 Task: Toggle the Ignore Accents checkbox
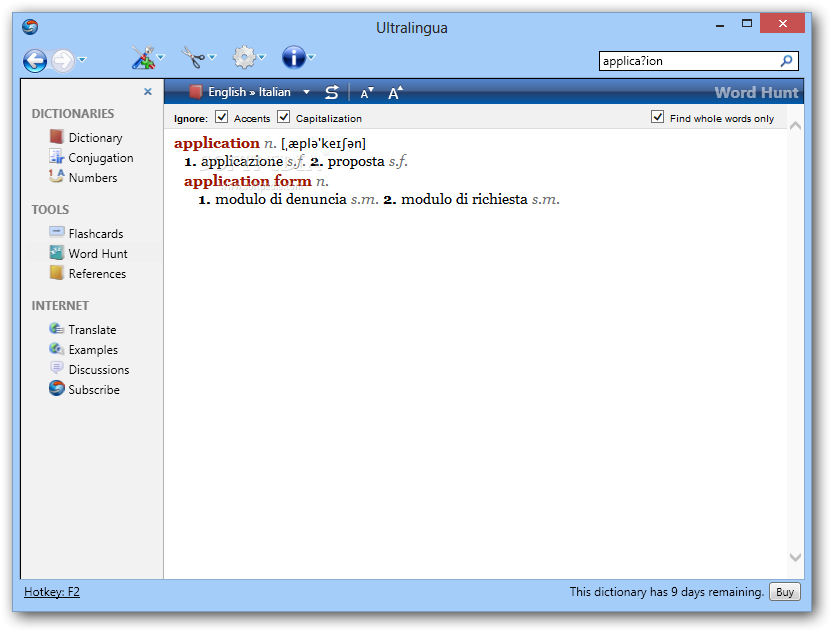click(x=221, y=117)
